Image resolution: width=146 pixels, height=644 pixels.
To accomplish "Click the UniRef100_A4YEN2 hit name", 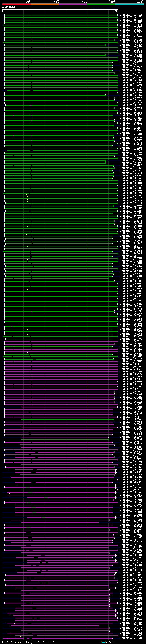I will click(131, 366).
